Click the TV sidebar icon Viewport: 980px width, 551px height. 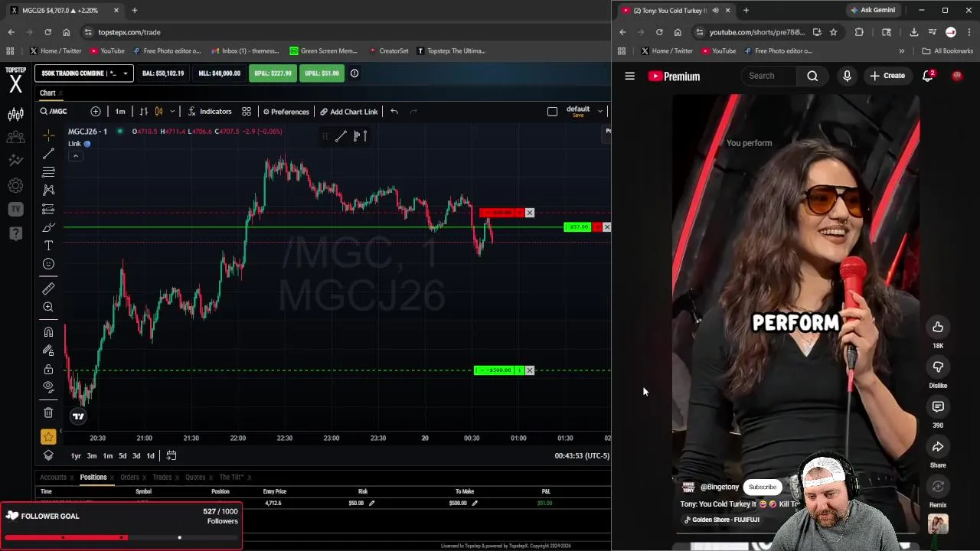point(15,209)
